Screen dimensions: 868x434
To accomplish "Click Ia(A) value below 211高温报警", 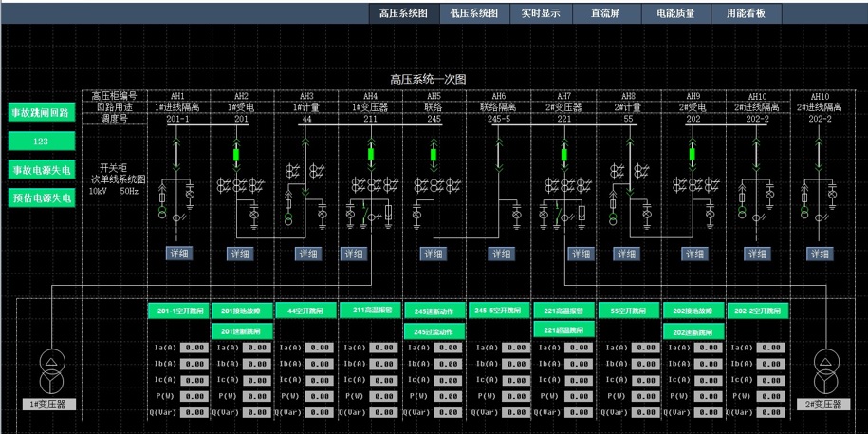I will point(384,348).
